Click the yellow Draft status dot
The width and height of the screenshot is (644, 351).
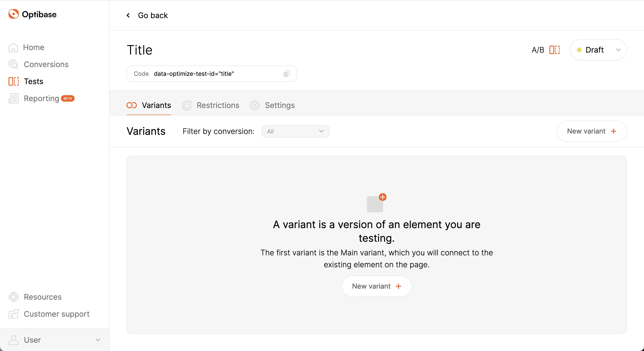[x=579, y=50]
